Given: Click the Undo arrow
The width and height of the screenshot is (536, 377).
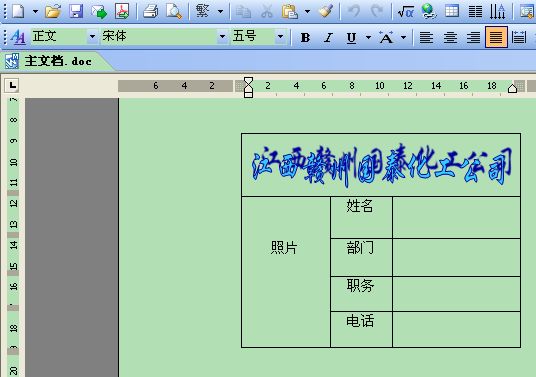Looking at the screenshot, I should point(354,11).
